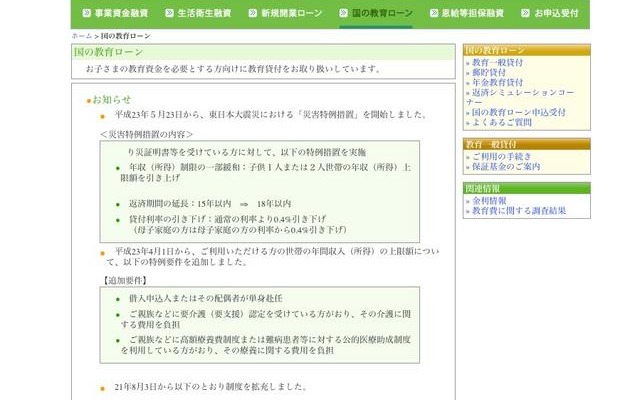Screen dimensions: 640x400
Task: Click the り災証明書等を受けている方 line
Action: (x=247, y=152)
